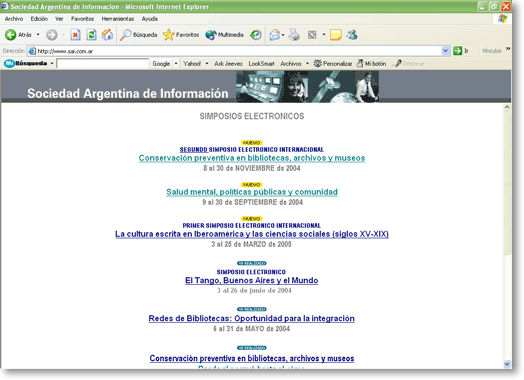Open the Google dropdown arrow in search bar
This screenshot has width=524, height=380.
[176, 64]
